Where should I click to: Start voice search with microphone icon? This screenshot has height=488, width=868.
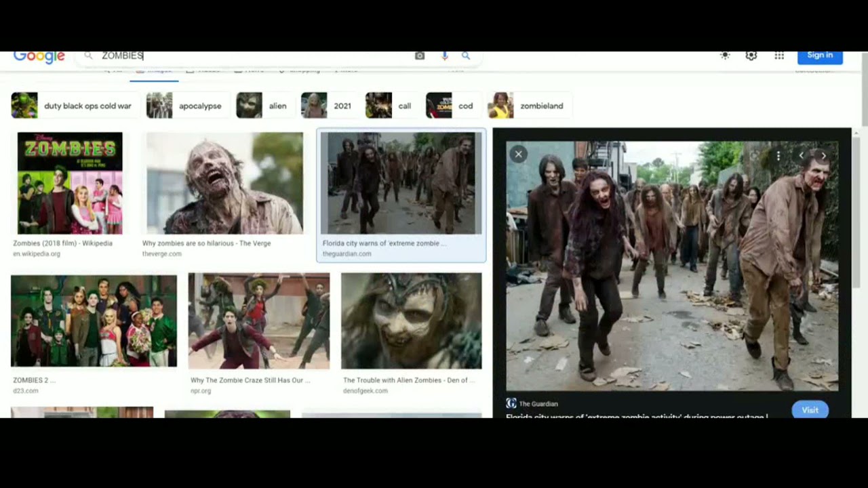(x=445, y=56)
